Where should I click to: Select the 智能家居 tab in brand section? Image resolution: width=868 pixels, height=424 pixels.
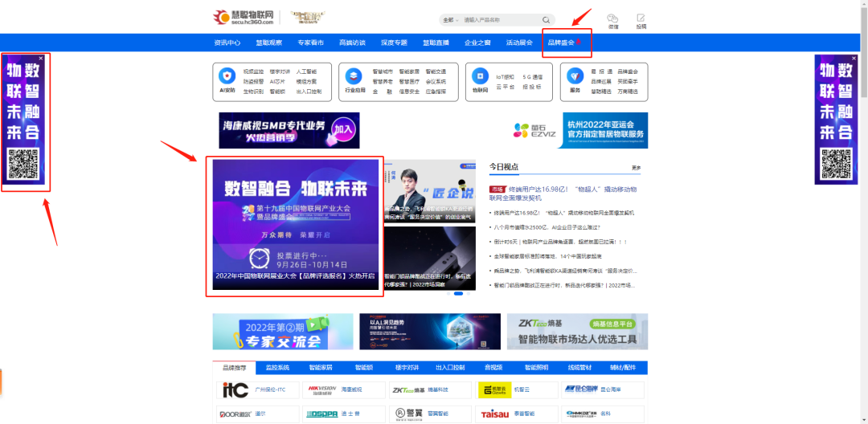(321, 368)
